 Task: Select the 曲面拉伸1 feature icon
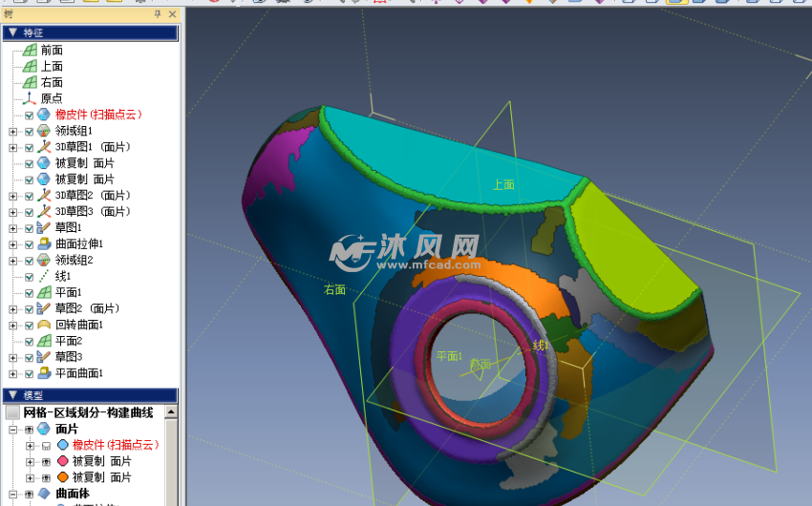[x=43, y=244]
